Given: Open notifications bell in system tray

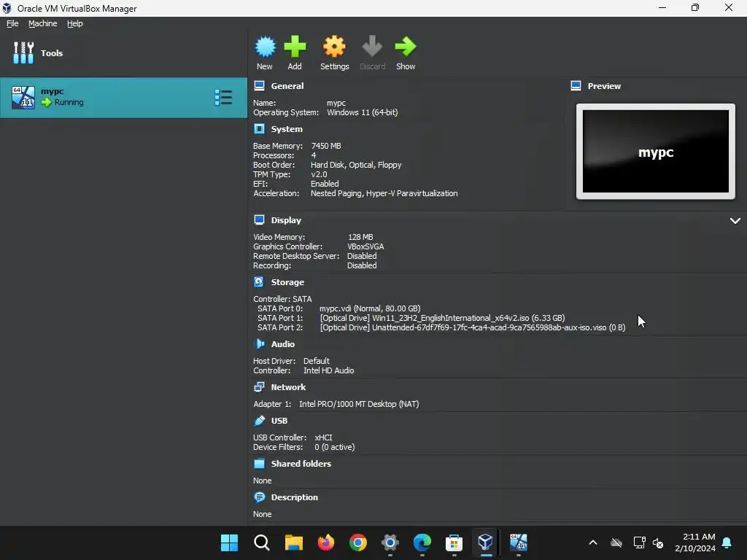Looking at the screenshot, I should [x=727, y=542].
